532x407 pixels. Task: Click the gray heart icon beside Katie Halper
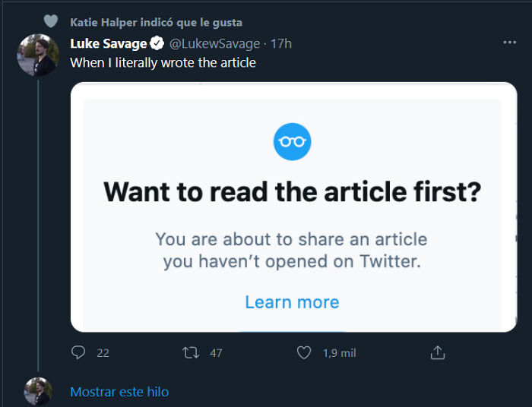50,22
